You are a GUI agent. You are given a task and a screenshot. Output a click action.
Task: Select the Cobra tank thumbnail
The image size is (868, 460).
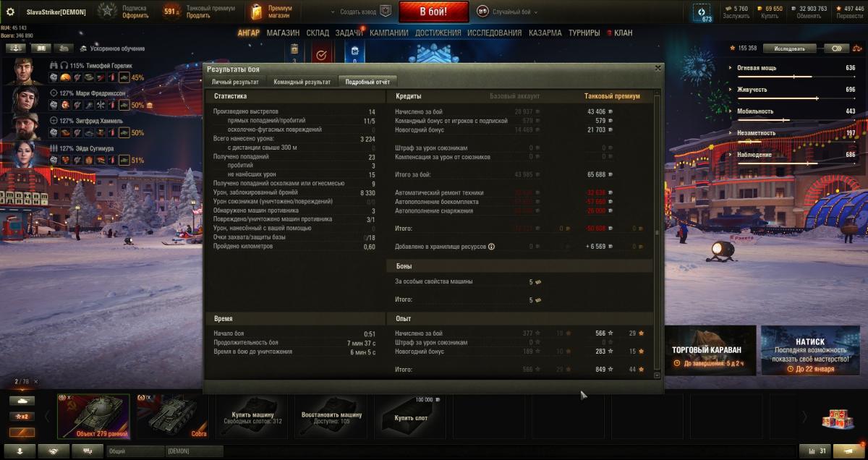point(171,416)
